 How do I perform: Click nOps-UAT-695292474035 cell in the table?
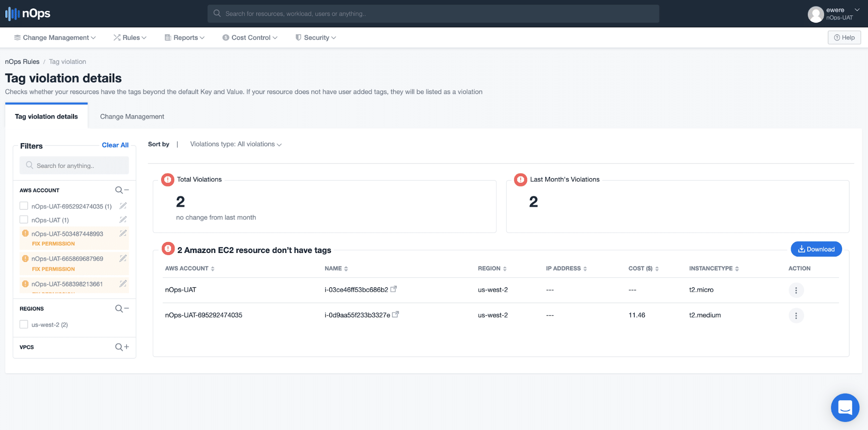point(204,315)
